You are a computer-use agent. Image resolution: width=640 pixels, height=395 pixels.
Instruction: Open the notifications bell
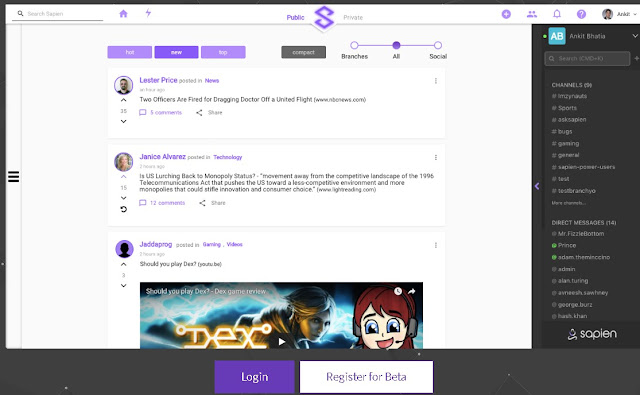pyautogui.click(x=557, y=14)
